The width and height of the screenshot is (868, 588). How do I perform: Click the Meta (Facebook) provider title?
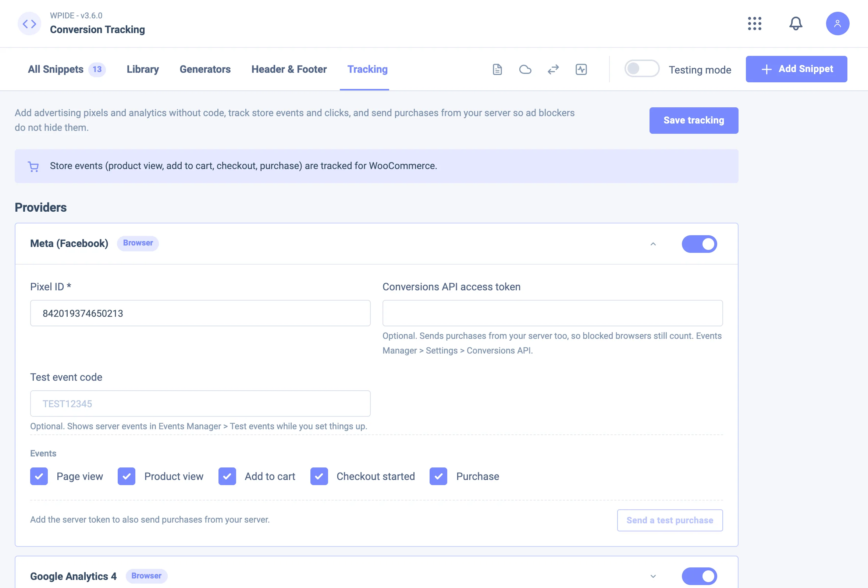(x=69, y=244)
